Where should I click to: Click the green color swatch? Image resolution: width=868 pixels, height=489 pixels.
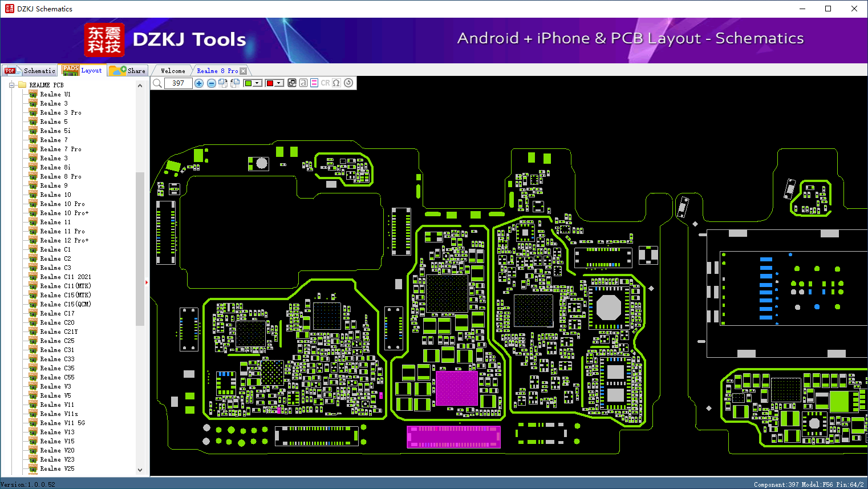(x=248, y=83)
